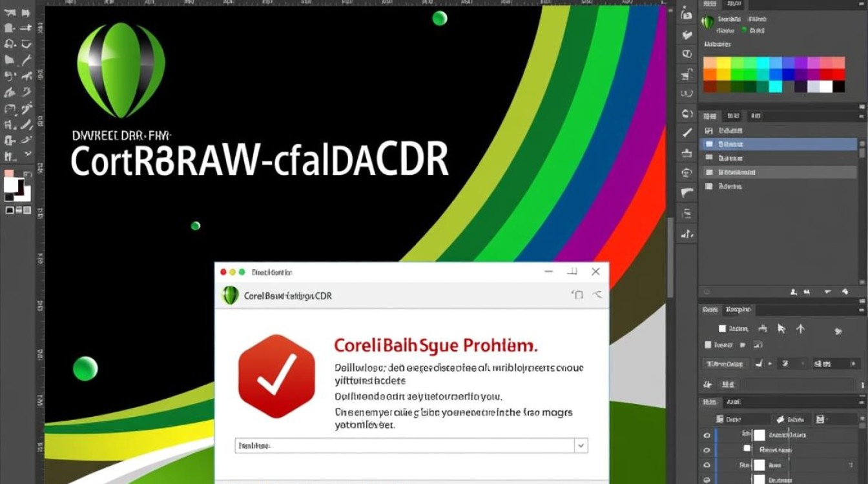Click the red checkmark hexagon icon in the dialog
The height and width of the screenshot is (484, 868).
click(276, 376)
